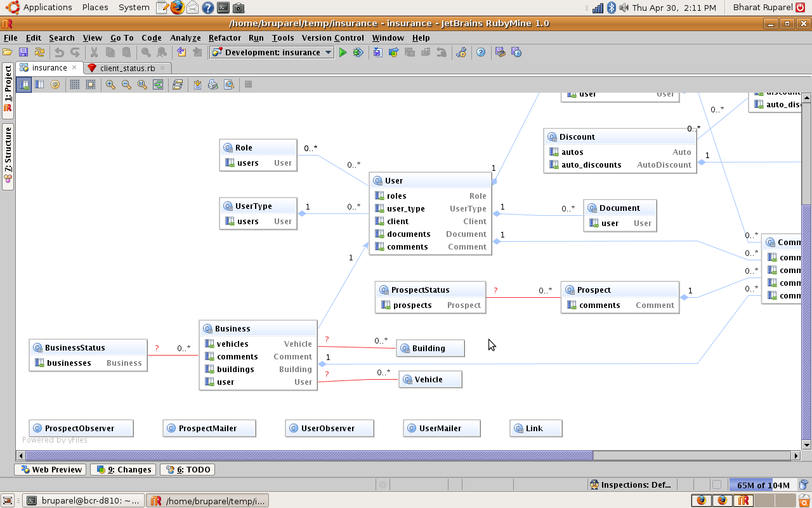Fit diagram content to the window
The height and width of the screenshot is (508, 812).
pyautogui.click(x=157, y=84)
